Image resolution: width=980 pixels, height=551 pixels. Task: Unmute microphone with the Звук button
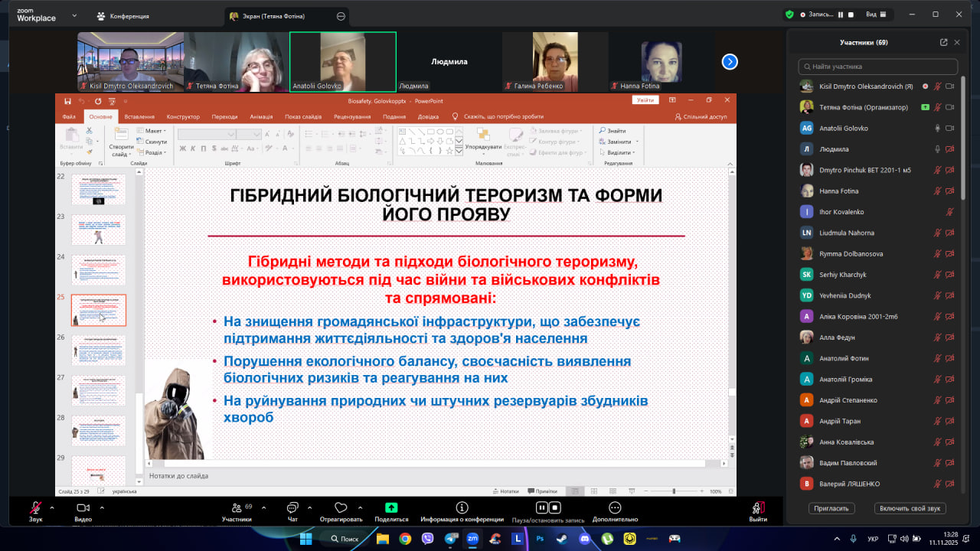35,507
